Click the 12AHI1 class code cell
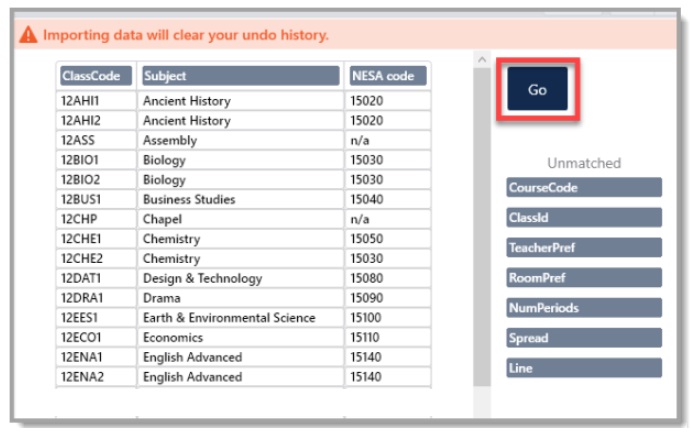 click(96, 101)
